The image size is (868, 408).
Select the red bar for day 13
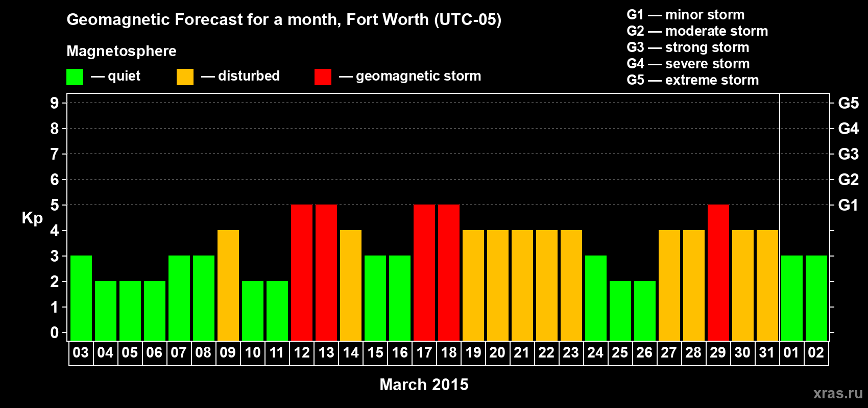326,272
